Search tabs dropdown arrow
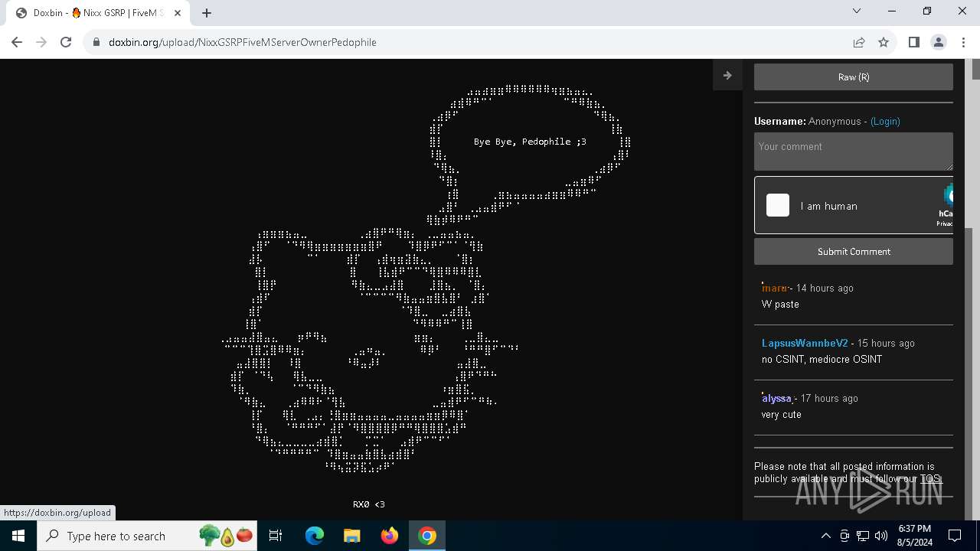The width and height of the screenshot is (980, 551). pyautogui.click(x=857, y=11)
